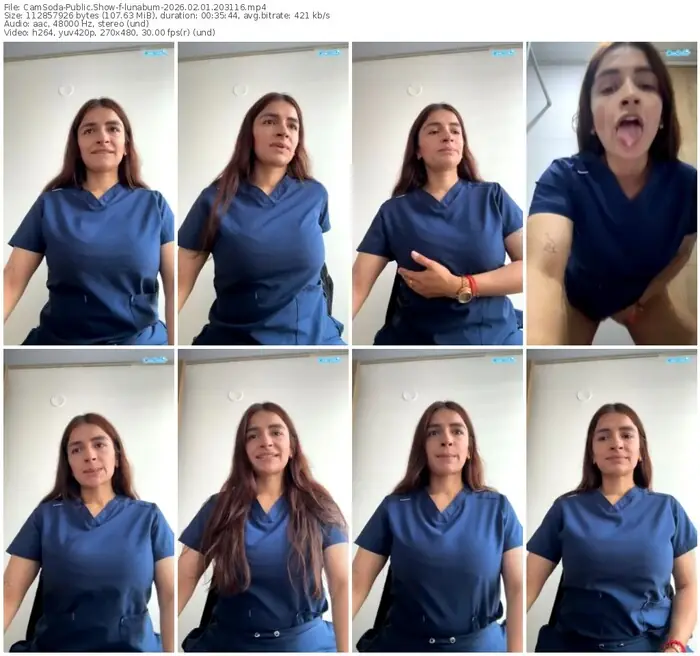
Task: Open the thumbnail showing a wristwatch and hand on stomach
Action: pos(437,194)
